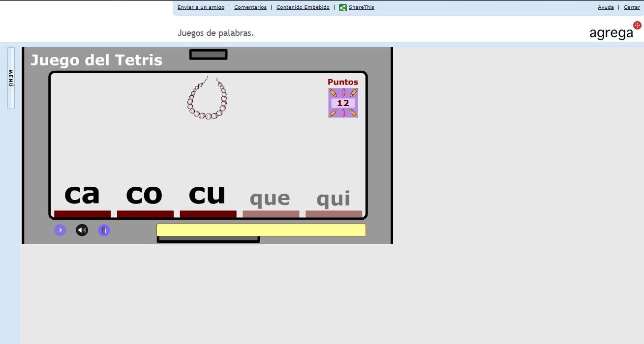Open the Comentarios link
The width and height of the screenshot is (644, 344).
pos(250,7)
